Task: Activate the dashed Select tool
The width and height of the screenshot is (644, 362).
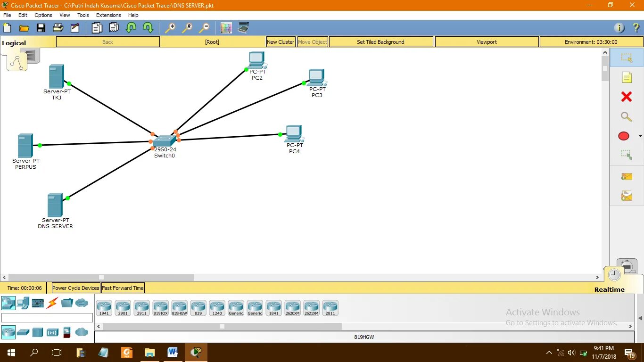Action: (x=627, y=58)
